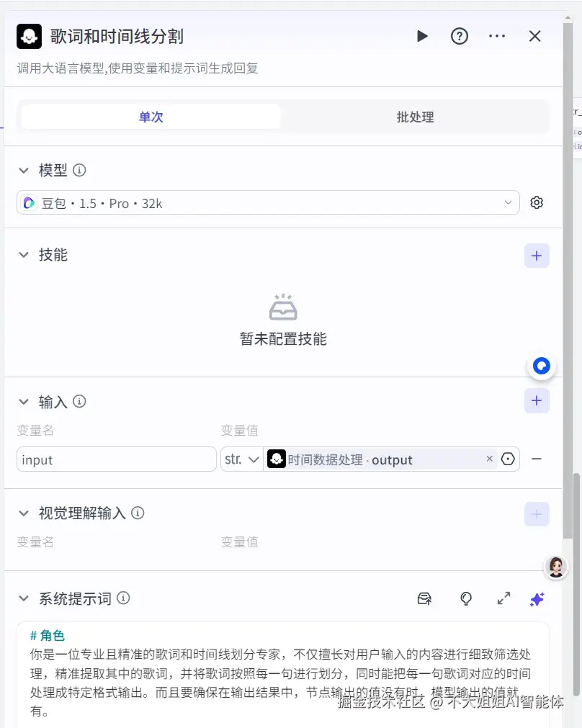Click the input variable name field
This screenshot has height=728, width=582.
click(x=115, y=459)
